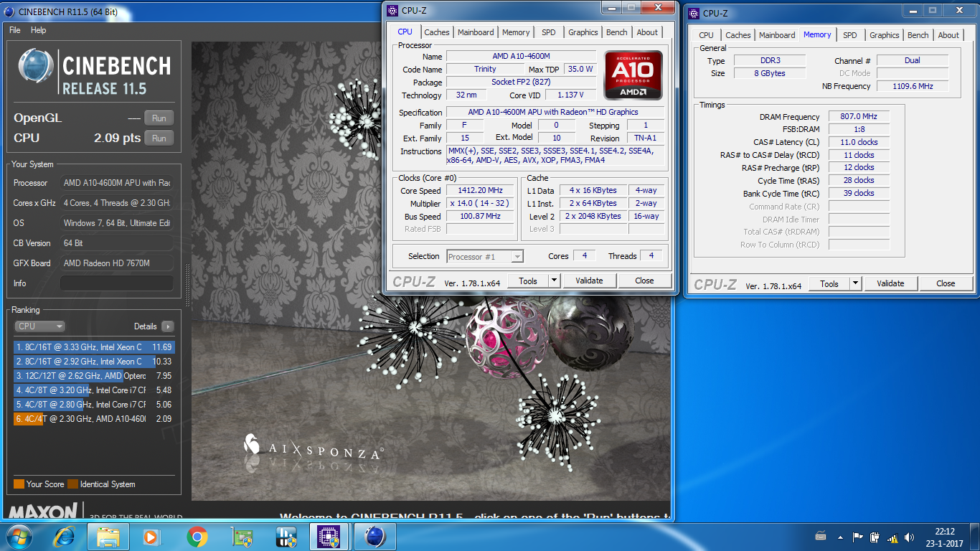Switch to Caches tab in right CPU-Z window
The height and width of the screenshot is (551, 980).
738,35
